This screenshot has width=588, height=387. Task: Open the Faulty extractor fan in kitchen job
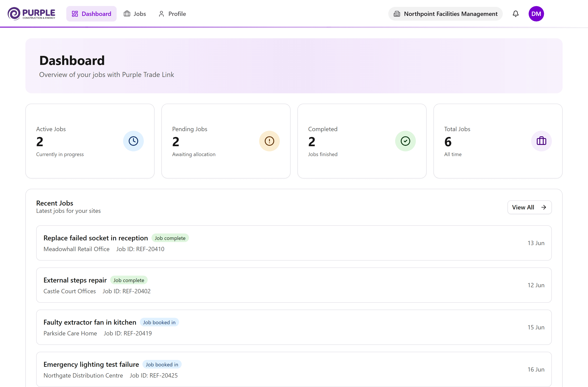294,327
